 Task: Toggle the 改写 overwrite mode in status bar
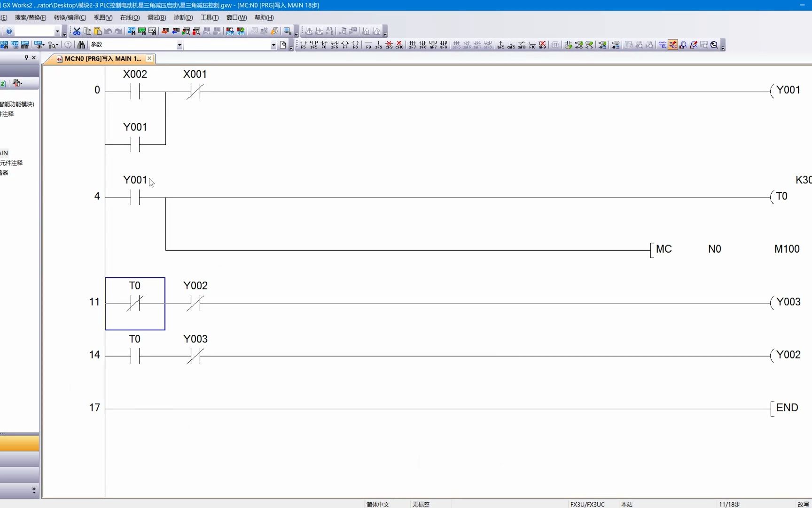click(x=803, y=504)
